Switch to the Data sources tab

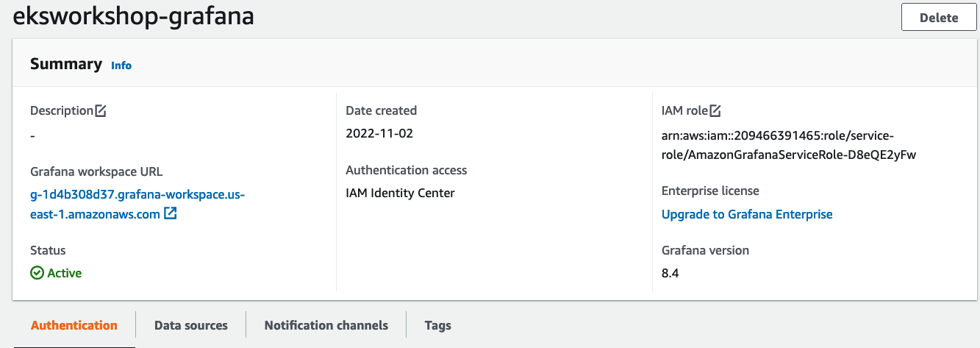(191, 325)
